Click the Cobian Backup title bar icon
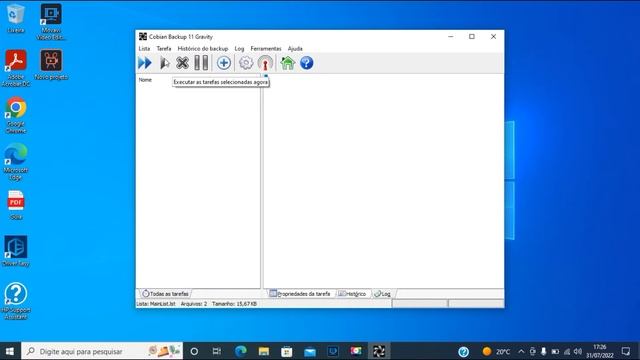This screenshot has width=640, height=360. [x=142, y=37]
